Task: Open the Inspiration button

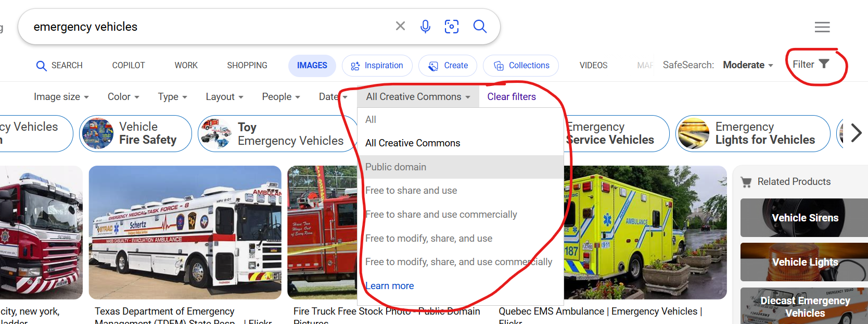Action: [x=377, y=66]
